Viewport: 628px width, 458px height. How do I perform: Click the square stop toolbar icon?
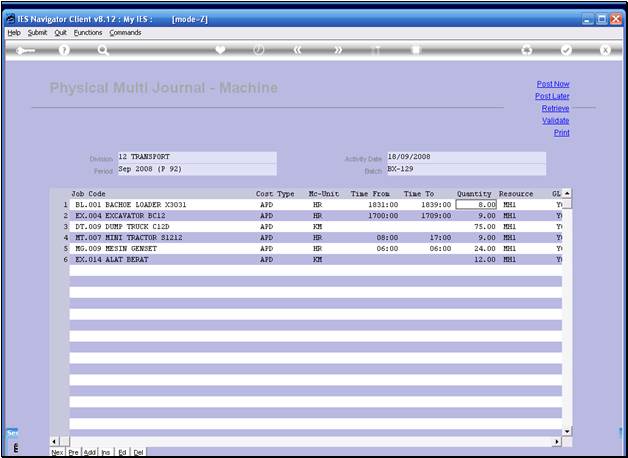click(x=416, y=50)
